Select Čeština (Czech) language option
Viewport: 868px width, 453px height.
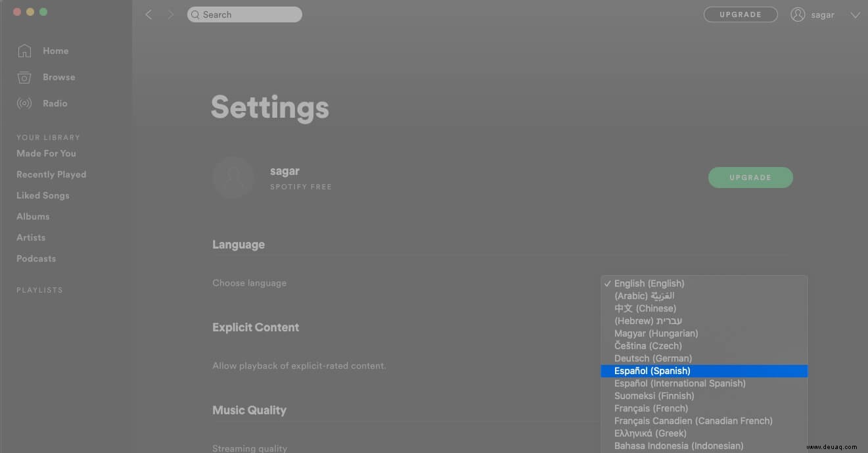coord(704,346)
